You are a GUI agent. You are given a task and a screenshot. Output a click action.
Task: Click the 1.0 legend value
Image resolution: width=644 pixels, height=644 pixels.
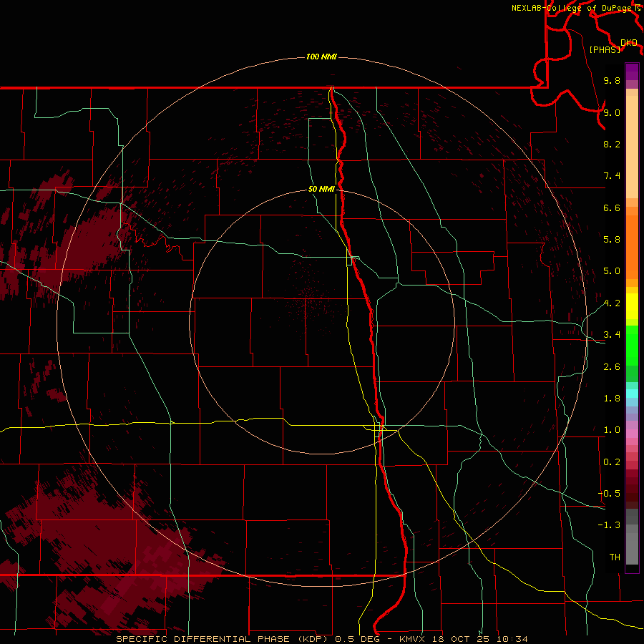pos(612,430)
